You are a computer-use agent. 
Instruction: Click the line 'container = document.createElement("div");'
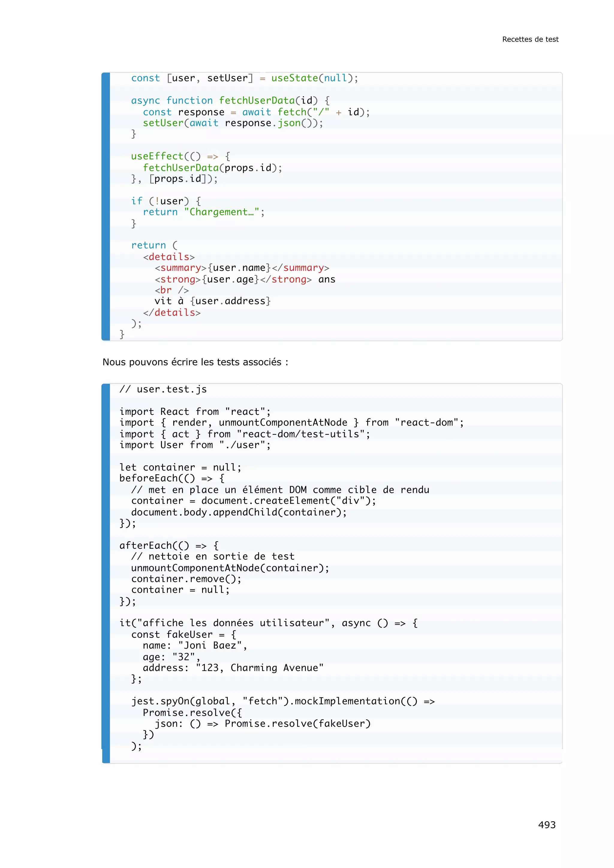(x=254, y=501)
